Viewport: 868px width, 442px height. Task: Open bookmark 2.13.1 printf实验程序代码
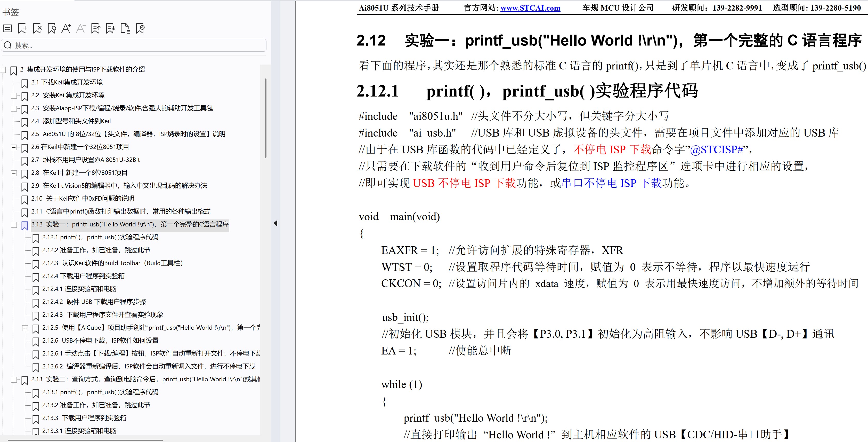pos(100,392)
